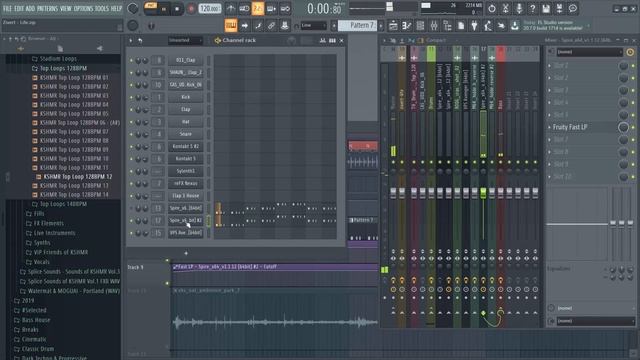Open undo history clock icon
Image resolution: width=640 pixels, height=360 pixels.
tap(492, 9)
